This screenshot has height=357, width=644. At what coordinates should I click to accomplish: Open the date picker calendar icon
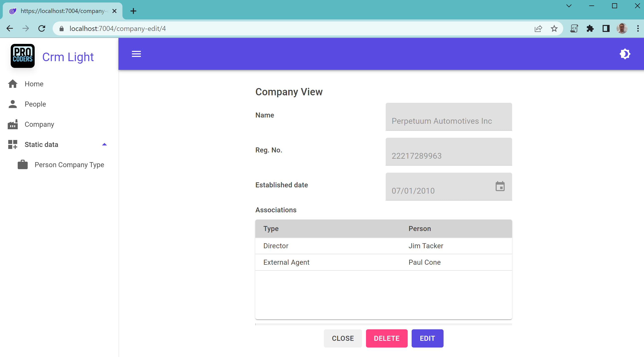click(x=500, y=186)
